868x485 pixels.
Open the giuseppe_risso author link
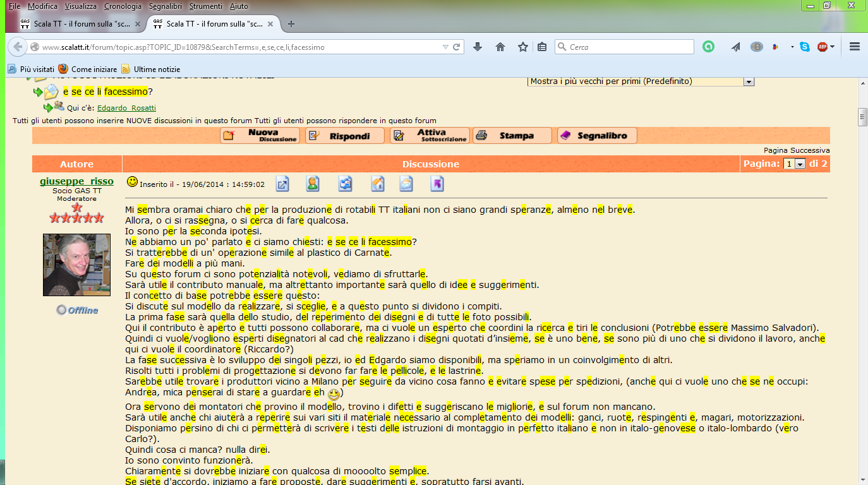coord(76,181)
